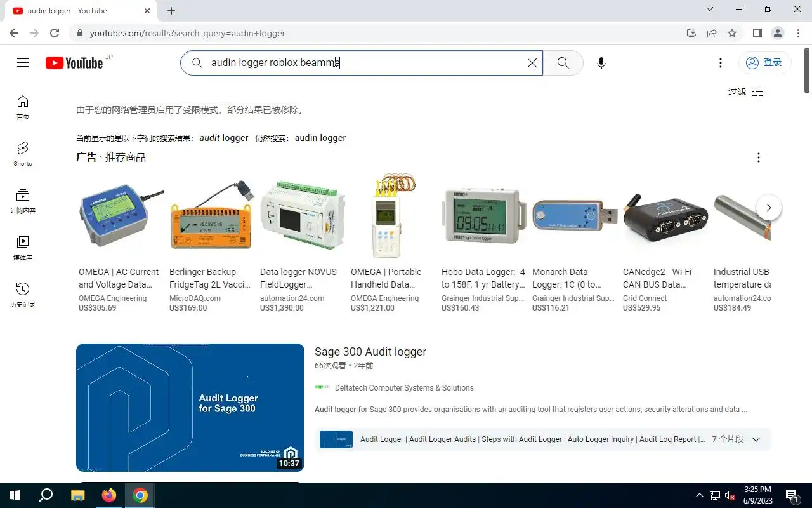The image size is (812, 508).
Task: Open a new Chrome tab
Action: click(x=171, y=11)
